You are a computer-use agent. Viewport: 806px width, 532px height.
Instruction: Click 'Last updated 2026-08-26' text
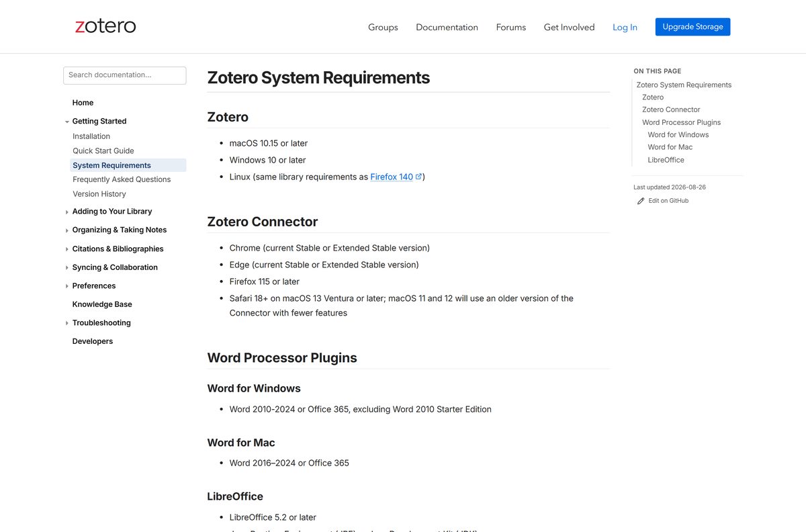(x=670, y=187)
